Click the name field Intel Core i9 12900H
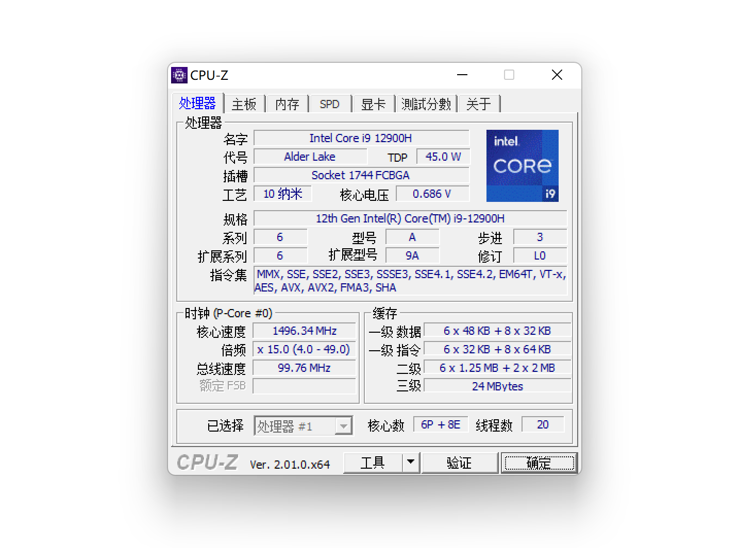Viewport: 756px width, 548px height. pyautogui.click(x=361, y=138)
